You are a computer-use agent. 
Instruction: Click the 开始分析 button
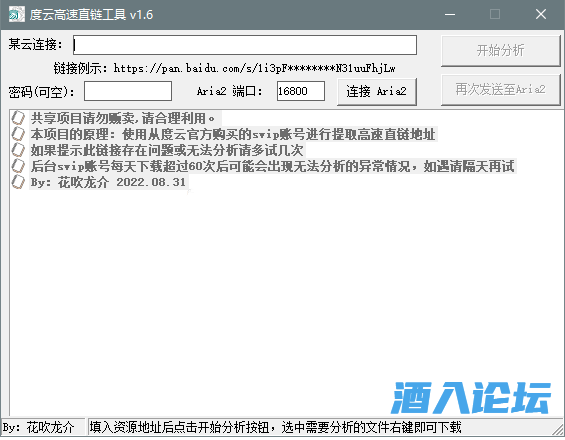pos(501,50)
